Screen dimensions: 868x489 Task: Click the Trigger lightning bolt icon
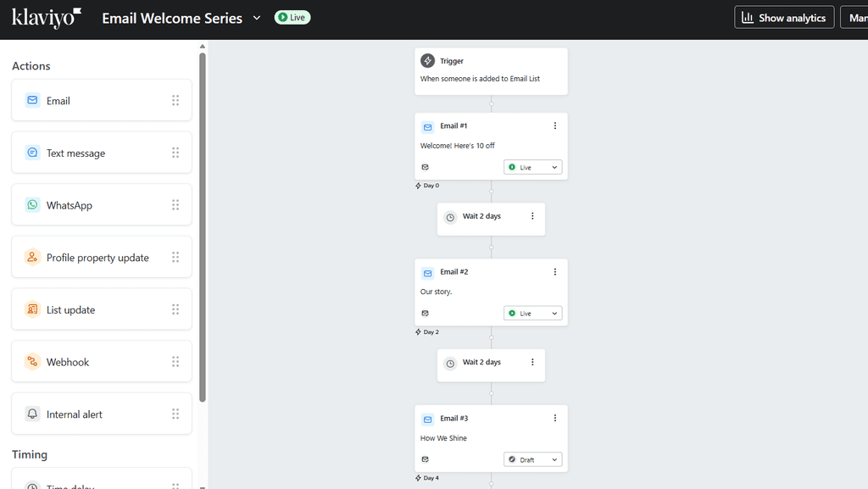pyautogui.click(x=428, y=61)
